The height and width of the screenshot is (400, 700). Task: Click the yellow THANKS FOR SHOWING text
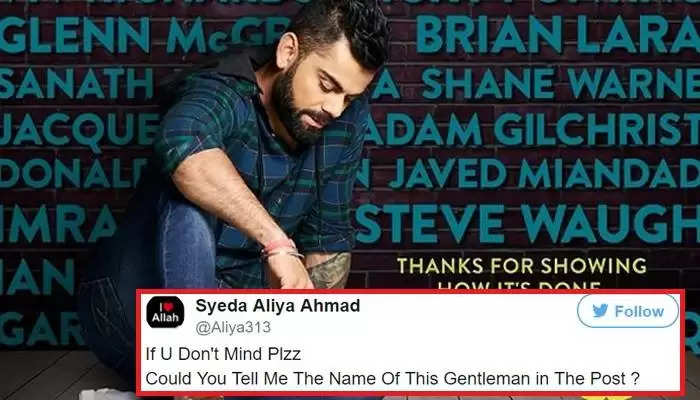(521, 266)
